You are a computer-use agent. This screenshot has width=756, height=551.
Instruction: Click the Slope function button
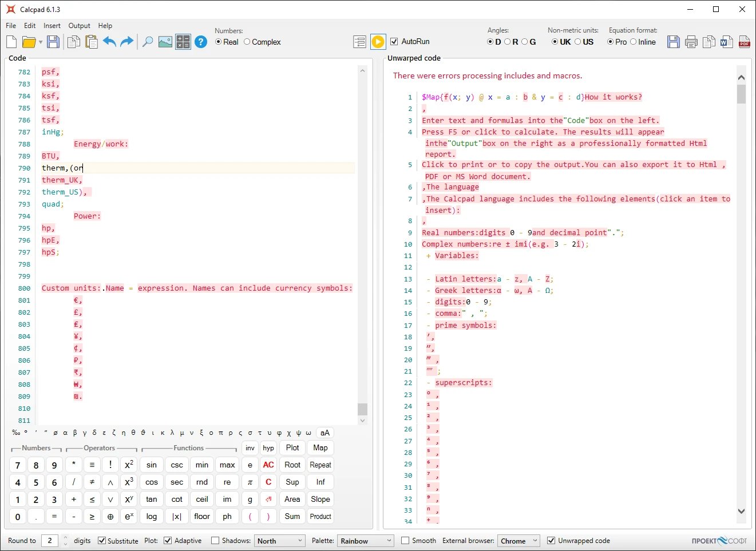320,500
